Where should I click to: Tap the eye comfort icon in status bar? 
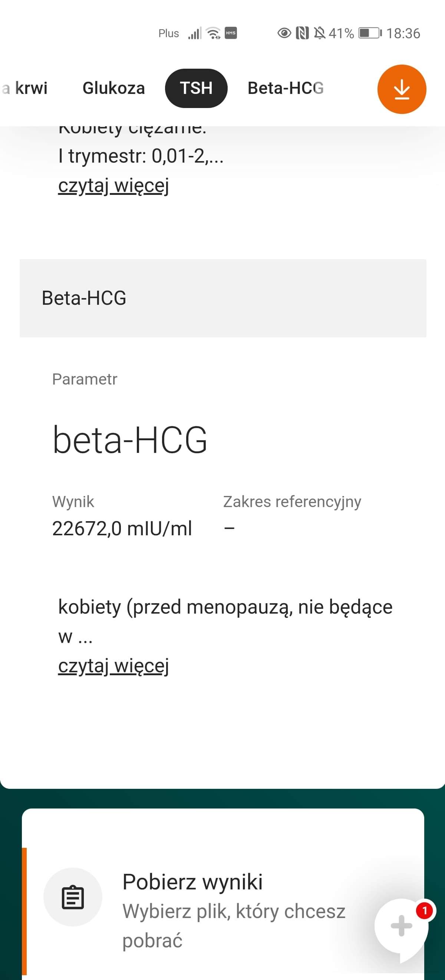[284, 33]
